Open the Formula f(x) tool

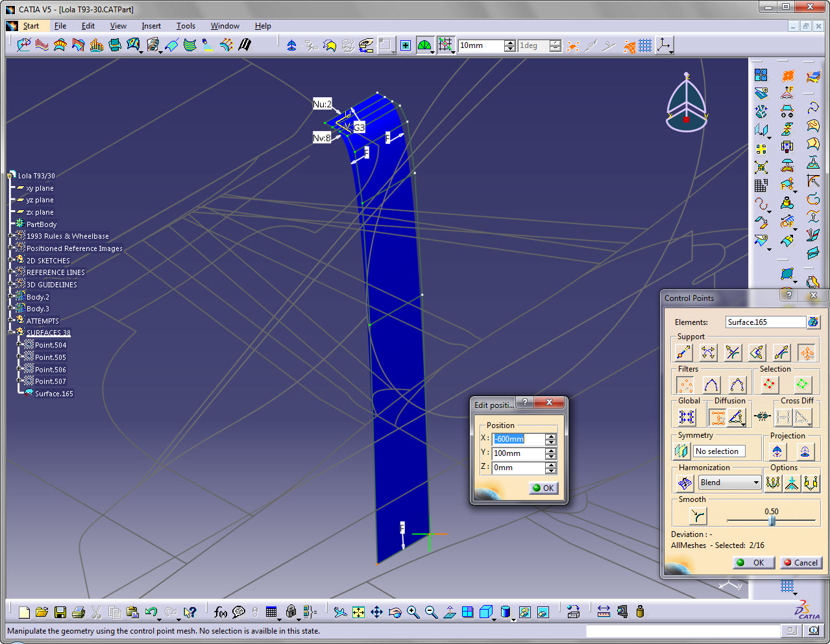[x=221, y=612]
